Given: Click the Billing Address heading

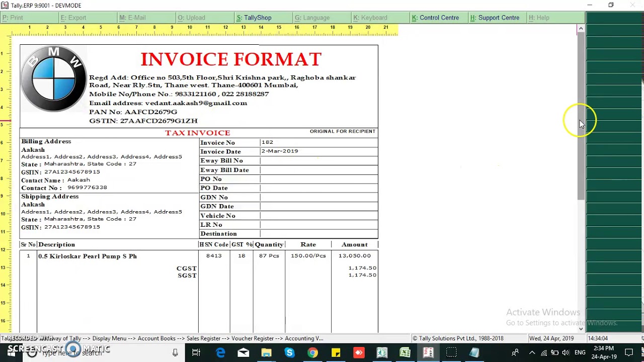Looking at the screenshot, I should point(46,141).
